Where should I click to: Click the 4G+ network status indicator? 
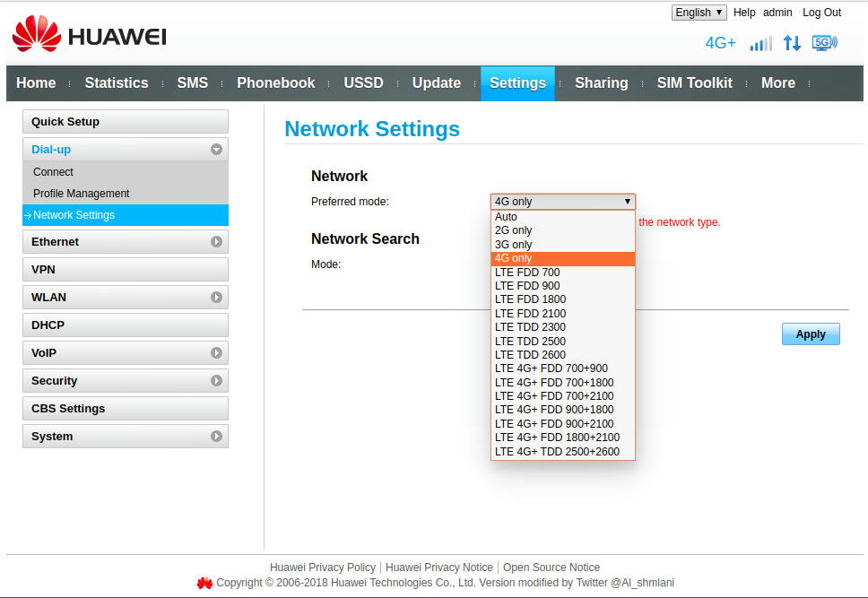720,43
